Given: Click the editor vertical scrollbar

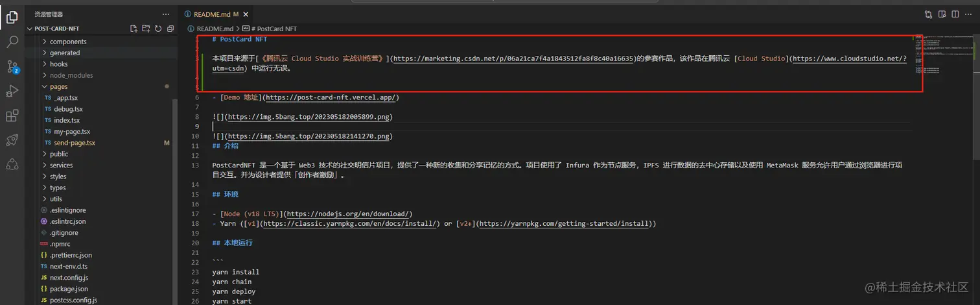Looking at the screenshot, I should tap(977, 97).
